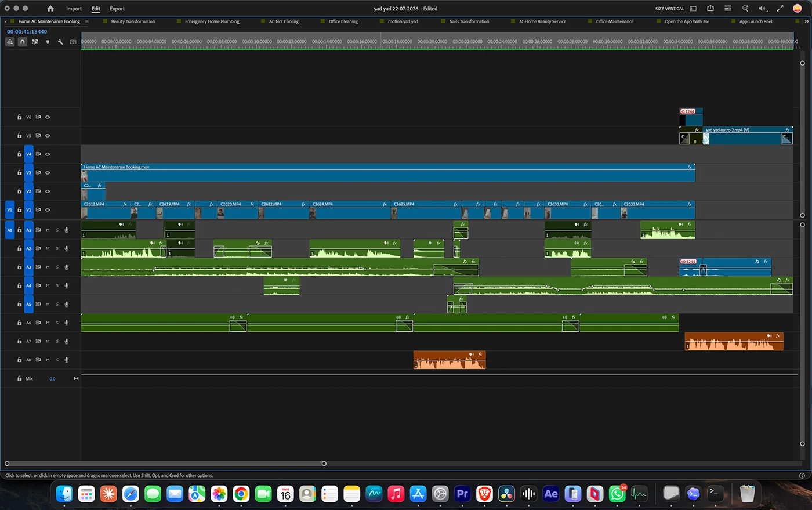Open DaVinci Resolve in the Dock

pyautogui.click(x=506, y=494)
